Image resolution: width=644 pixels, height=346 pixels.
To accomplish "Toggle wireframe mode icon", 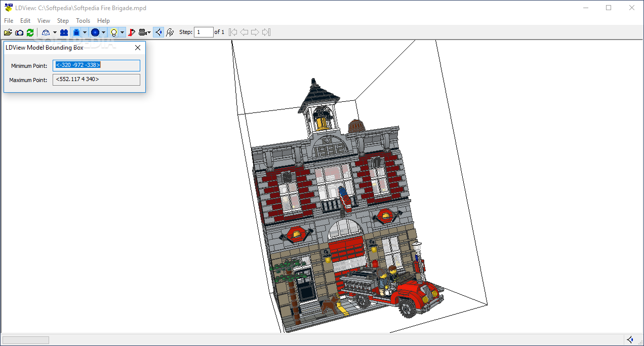I will [x=46, y=32].
